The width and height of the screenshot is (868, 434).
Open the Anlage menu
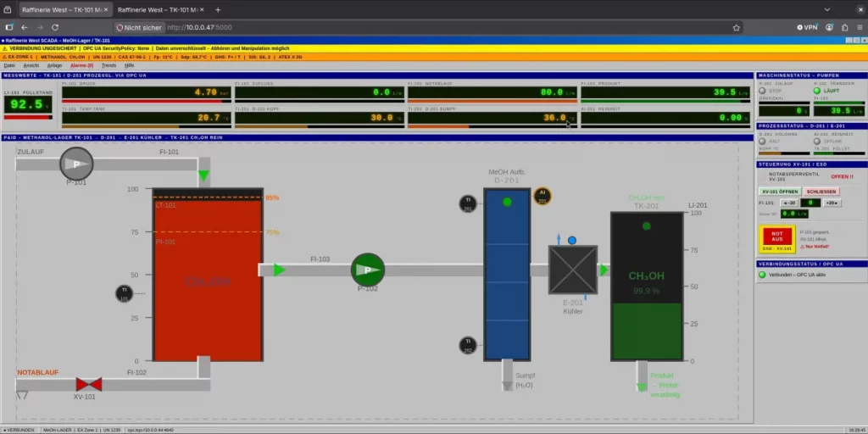54,65
